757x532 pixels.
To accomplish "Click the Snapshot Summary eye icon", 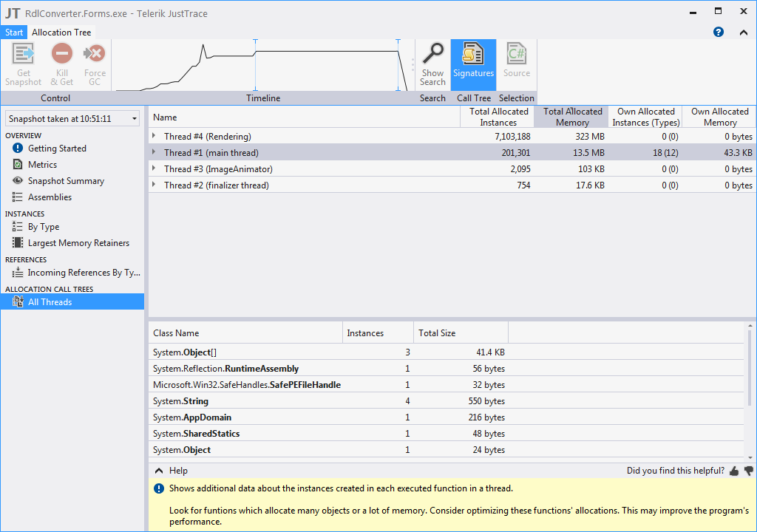I will [18, 180].
